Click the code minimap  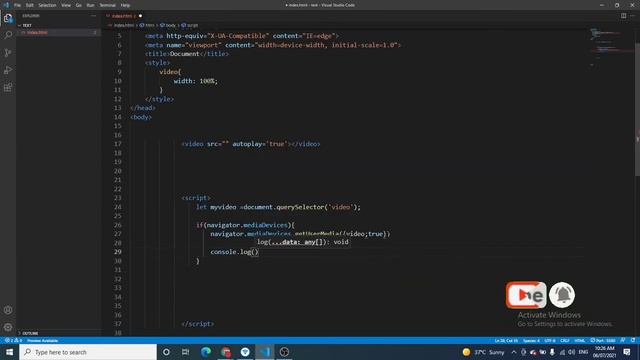click(x=611, y=47)
